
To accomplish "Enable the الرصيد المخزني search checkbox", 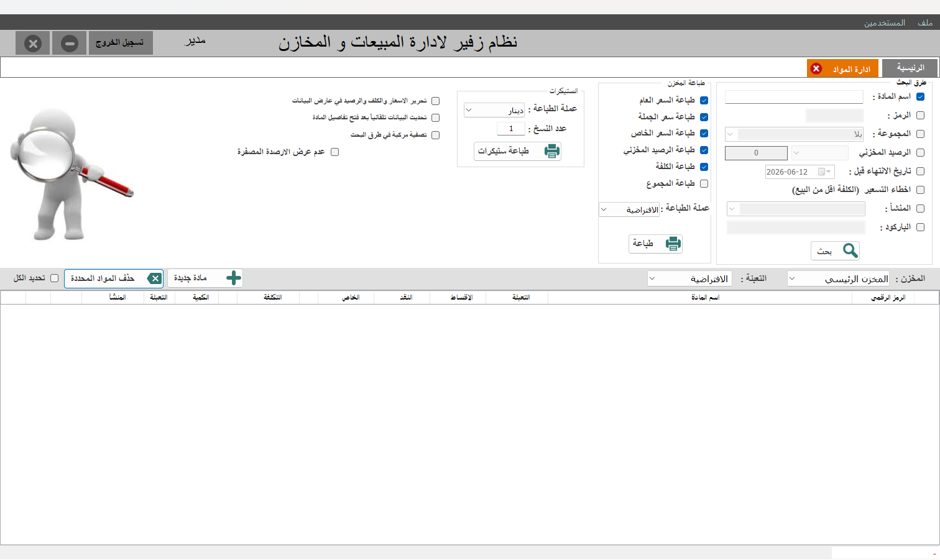I will tap(920, 152).
